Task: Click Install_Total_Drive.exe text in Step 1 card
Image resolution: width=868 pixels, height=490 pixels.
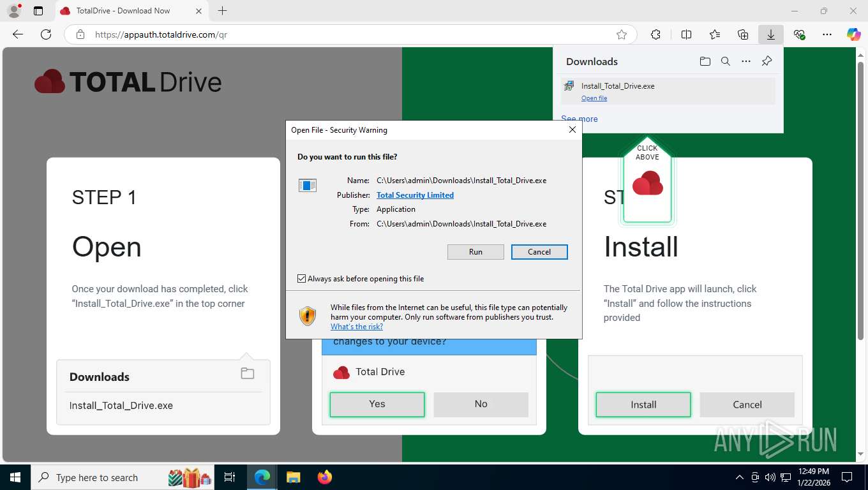Action: click(x=121, y=406)
